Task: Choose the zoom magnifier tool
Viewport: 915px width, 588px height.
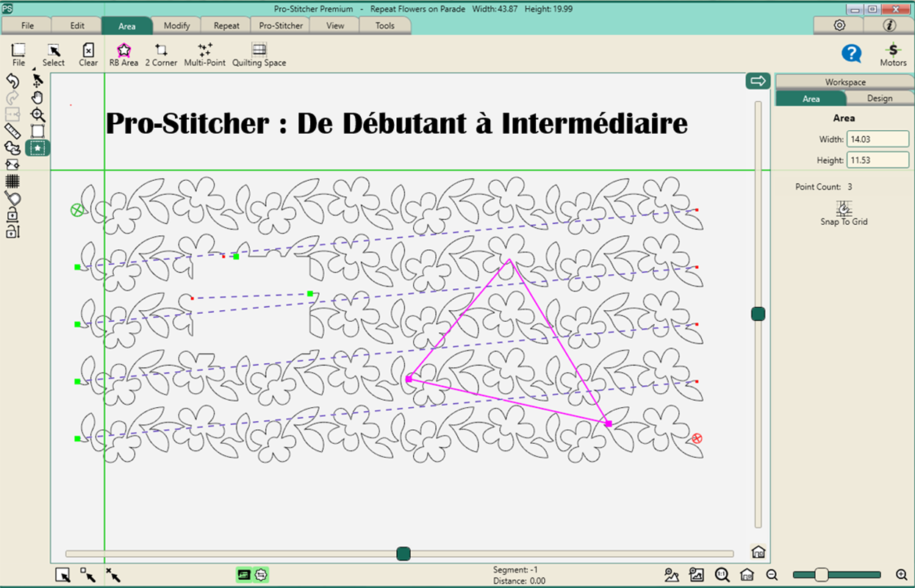Action: point(37,115)
